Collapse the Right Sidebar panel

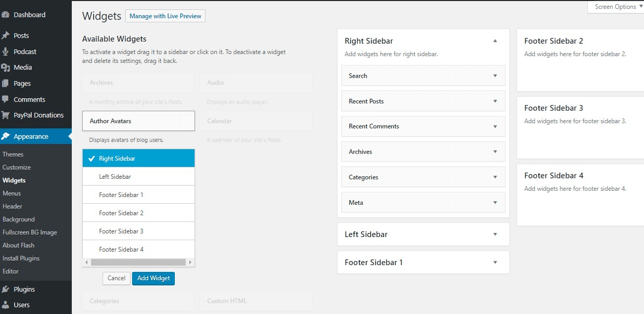[495, 40]
